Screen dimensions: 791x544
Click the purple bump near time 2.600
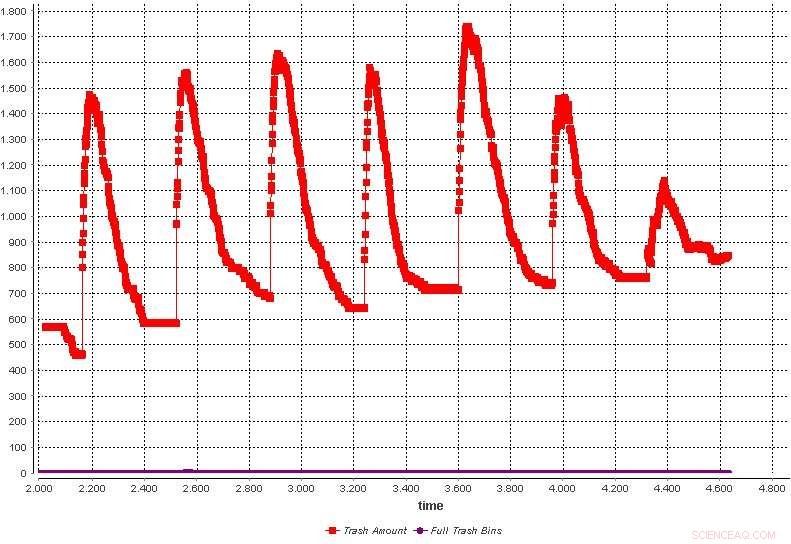tap(187, 471)
